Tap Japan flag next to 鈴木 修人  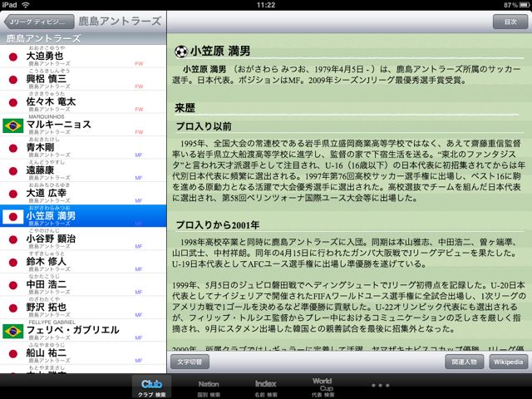pyautogui.click(x=13, y=263)
